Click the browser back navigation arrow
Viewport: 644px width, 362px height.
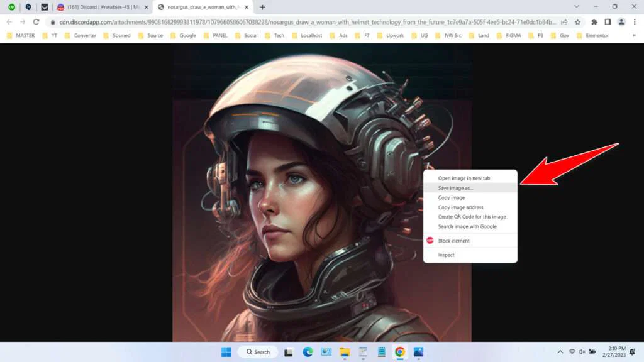pos(9,20)
